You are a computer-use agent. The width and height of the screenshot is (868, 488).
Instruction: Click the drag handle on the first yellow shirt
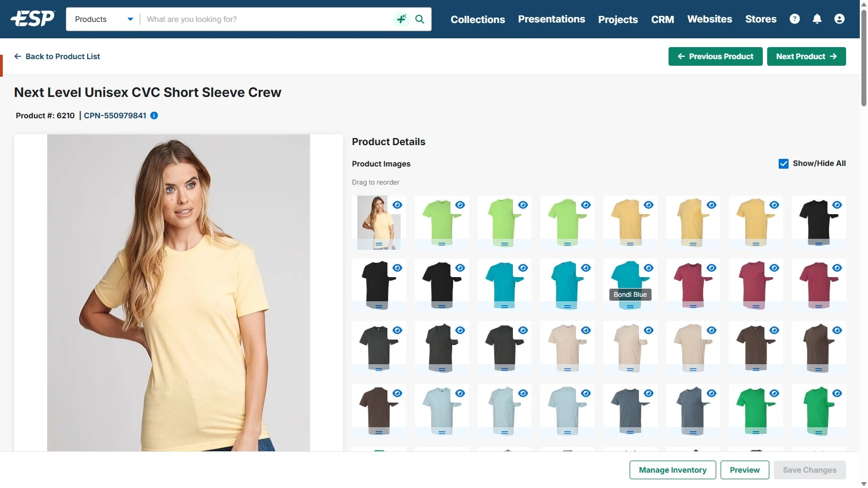[x=630, y=244]
